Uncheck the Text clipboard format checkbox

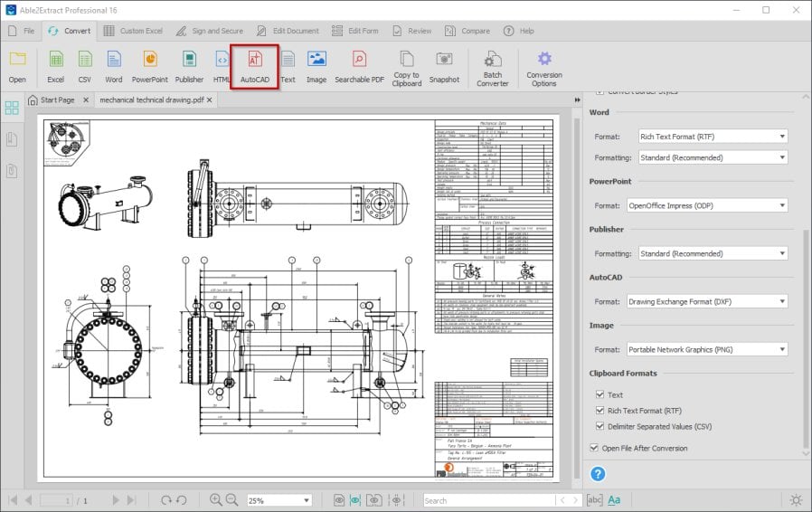click(600, 394)
